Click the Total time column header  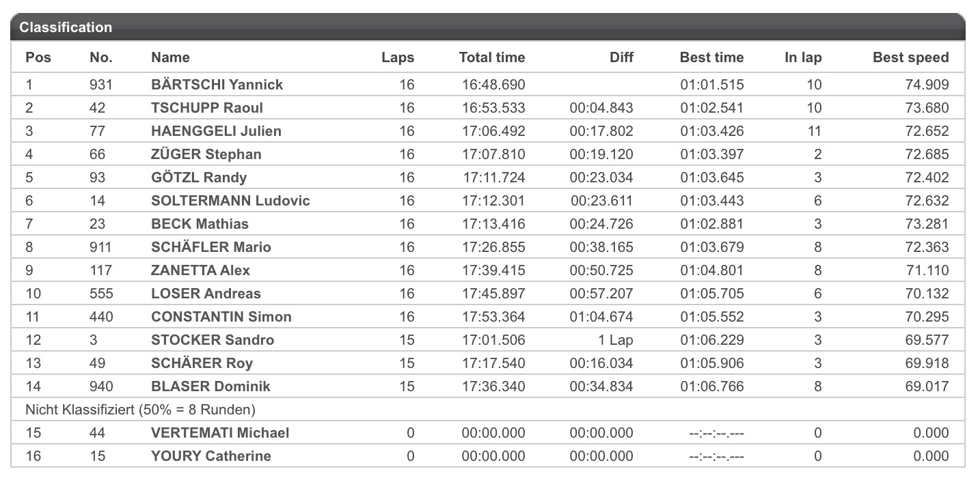[x=492, y=57]
